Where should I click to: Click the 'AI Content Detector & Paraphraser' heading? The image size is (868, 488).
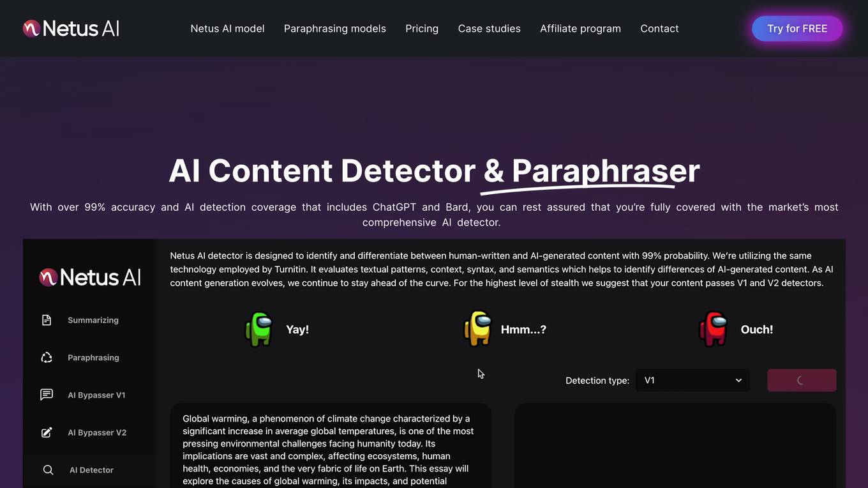pyautogui.click(x=434, y=171)
